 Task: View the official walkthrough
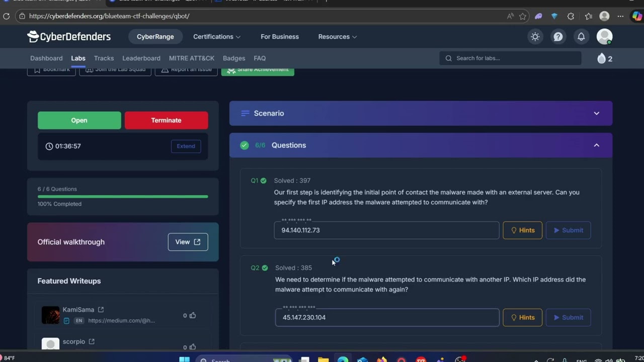[188, 242]
